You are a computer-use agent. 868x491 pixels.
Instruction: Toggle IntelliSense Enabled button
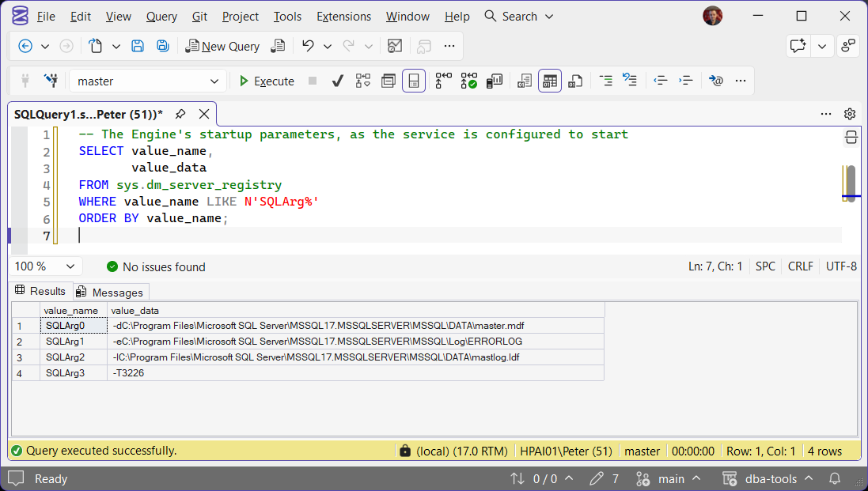tap(414, 81)
